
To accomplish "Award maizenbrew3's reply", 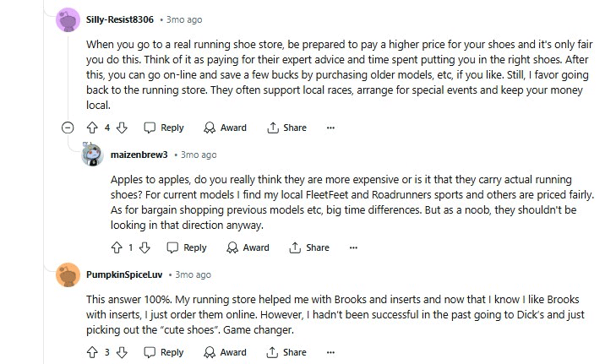I will pos(248,247).
